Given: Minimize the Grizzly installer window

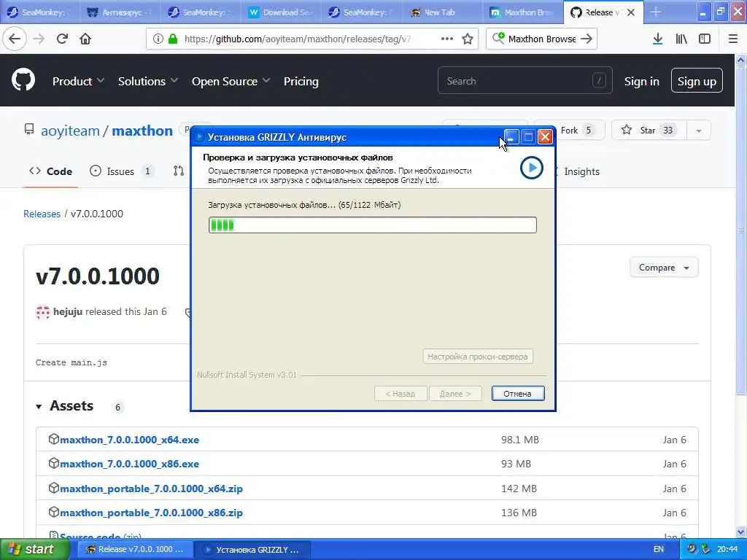Looking at the screenshot, I should pyautogui.click(x=511, y=137).
